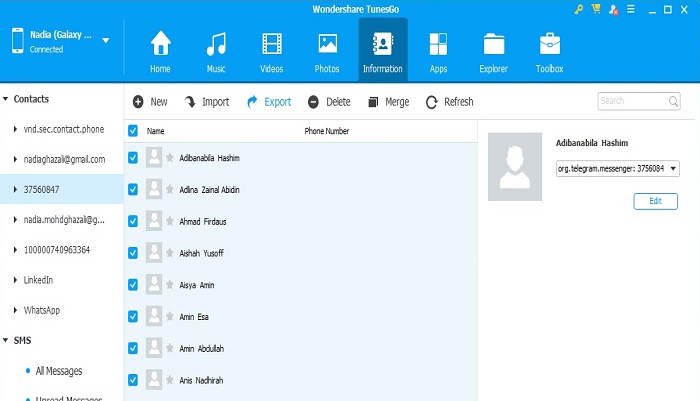
Task: Mark Aishah Yusoff as favorite star
Action: (x=170, y=253)
